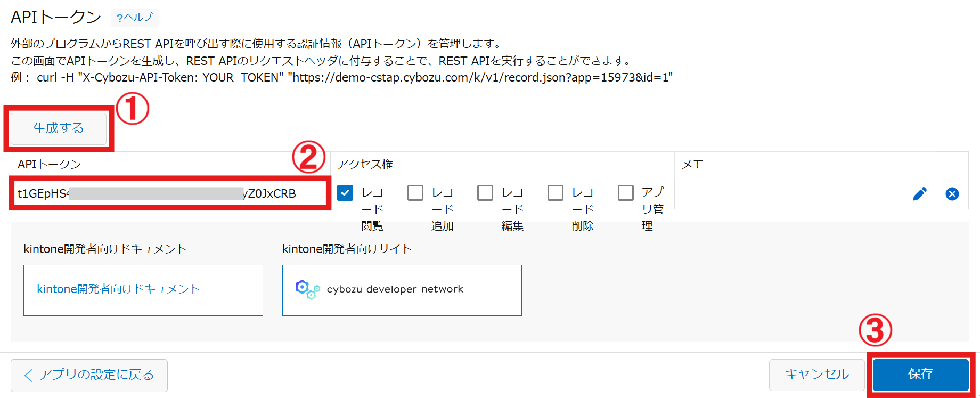This screenshot has width=980, height=398.
Task: Delete the API token with the X icon
Action: point(952,194)
